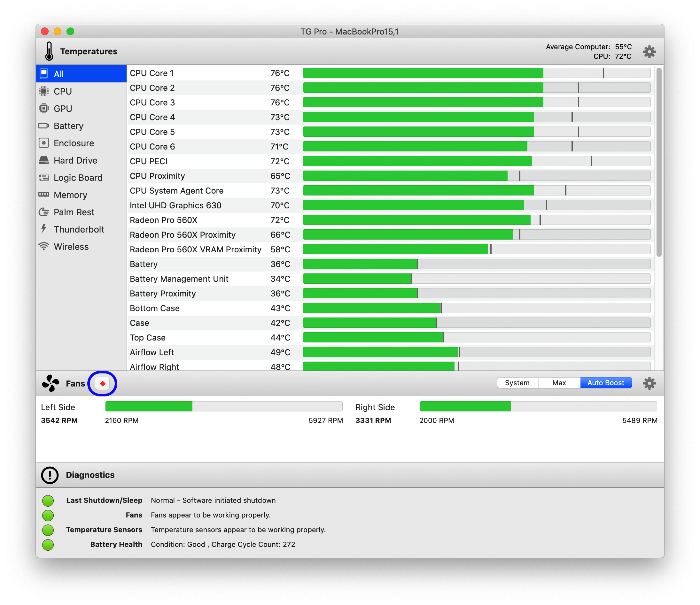This screenshot has width=700, height=605.
Task: Open the Temperatures thermometer icon
Action: 49,51
